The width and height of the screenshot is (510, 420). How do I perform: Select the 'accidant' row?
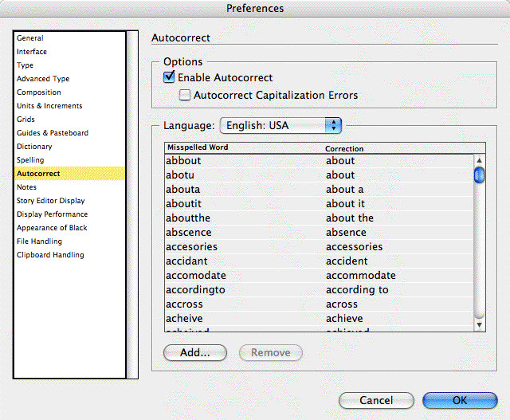pos(319,261)
